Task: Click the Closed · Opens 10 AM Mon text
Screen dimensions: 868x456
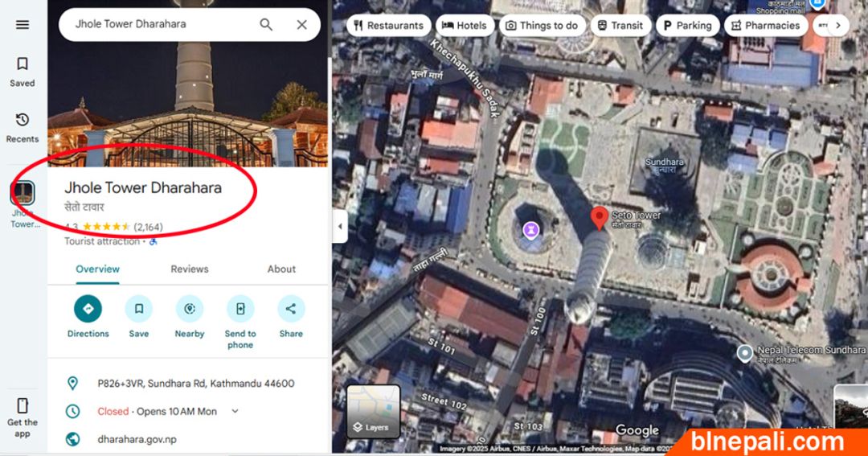Action: coord(158,411)
